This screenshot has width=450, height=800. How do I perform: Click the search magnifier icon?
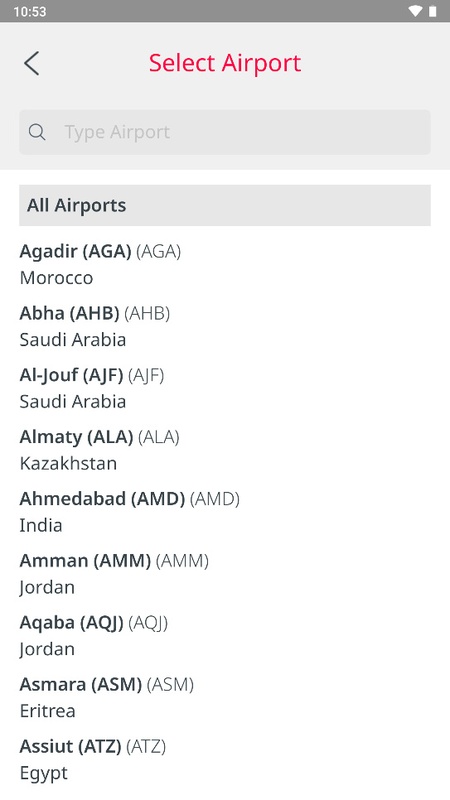pos(37,132)
